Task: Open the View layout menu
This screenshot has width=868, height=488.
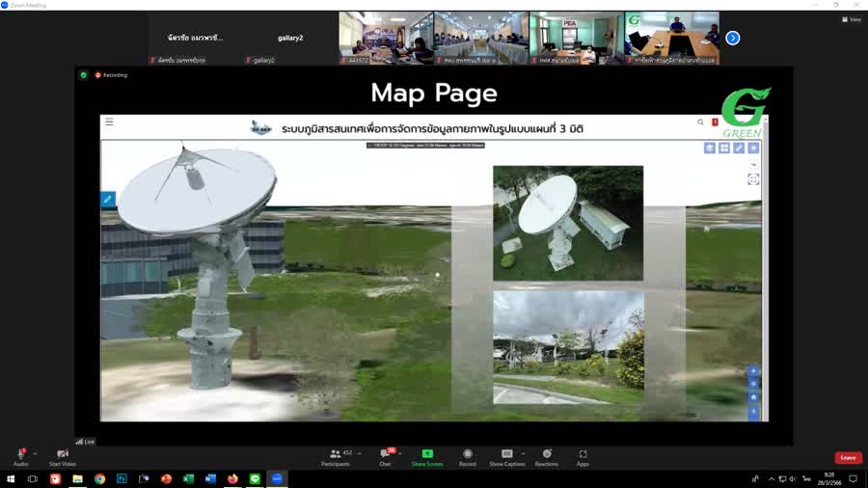Action: point(852,19)
